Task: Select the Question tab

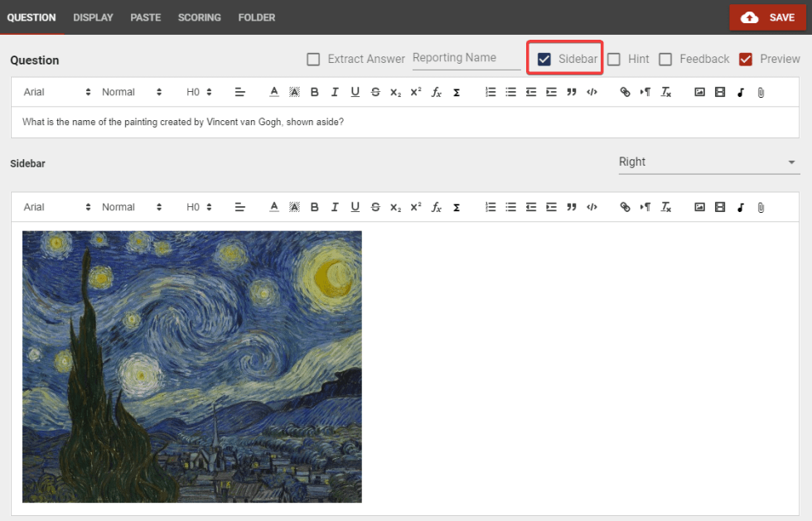Action: 31,17
